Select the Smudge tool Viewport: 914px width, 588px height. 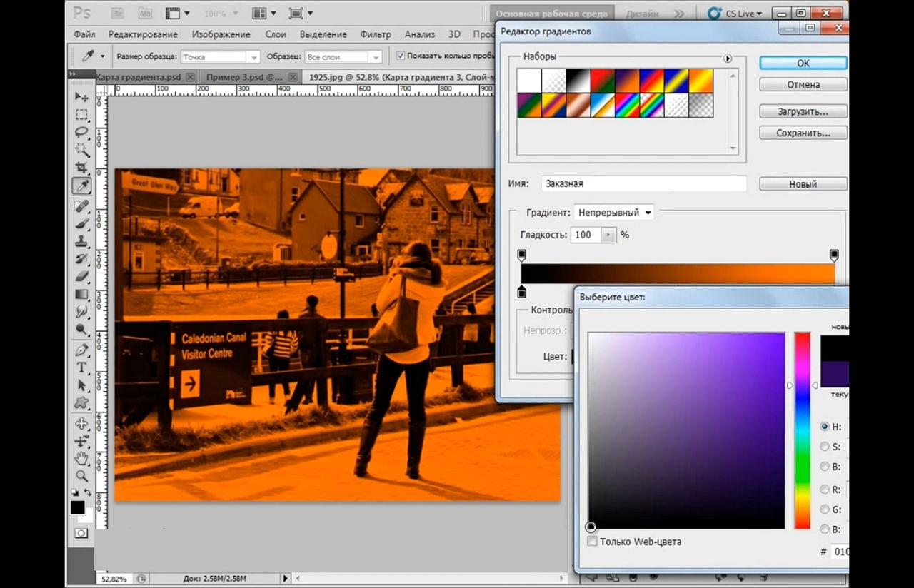(x=81, y=312)
